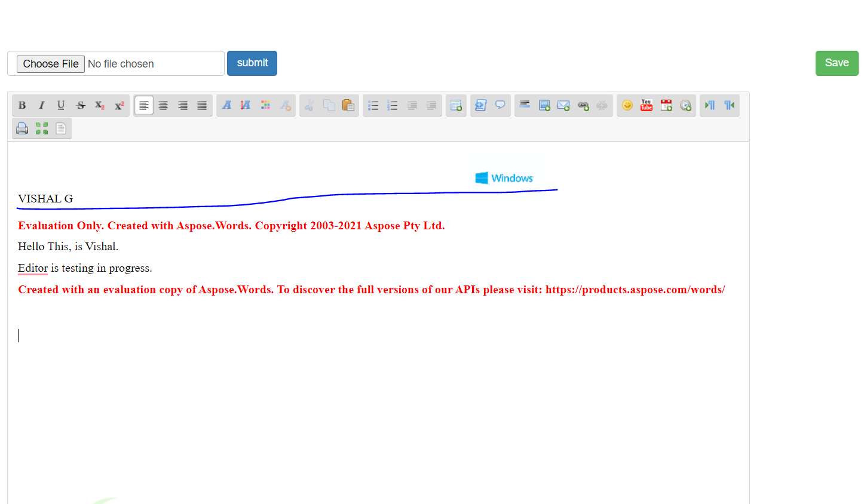Click the Choose File button
This screenshot has width=867, height=504.
[51, 64]
